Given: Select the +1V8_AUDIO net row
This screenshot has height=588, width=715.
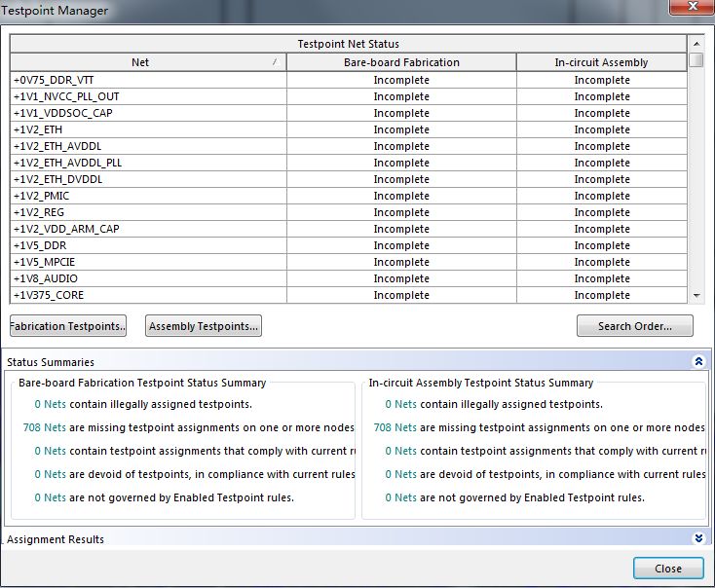Looking at the screenshot, I should click(x=349, y=278).
